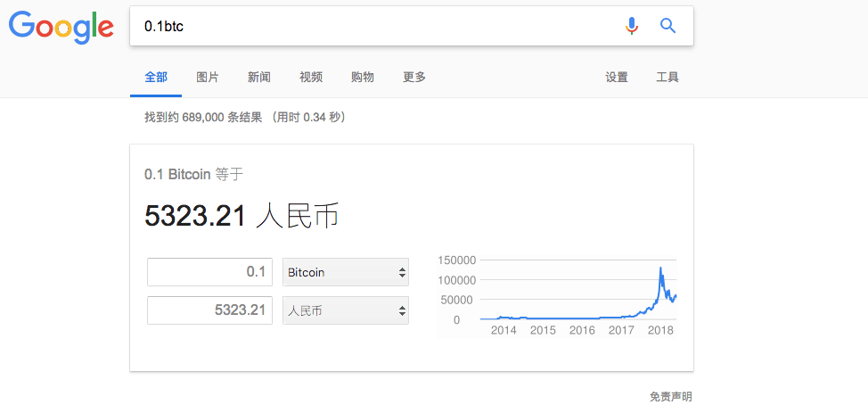Image resolution: width=868 pixels, height=413 pixels.
Task: Open the 免责声明 disclaimer link
Action: (670, 397)
